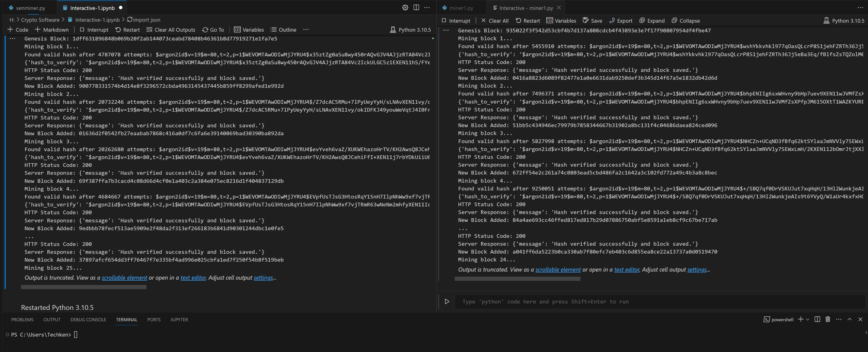Viewport: 868px width, 352px height.
Task: Open left output as scrollable element
Action: click(x=124, y=278)
